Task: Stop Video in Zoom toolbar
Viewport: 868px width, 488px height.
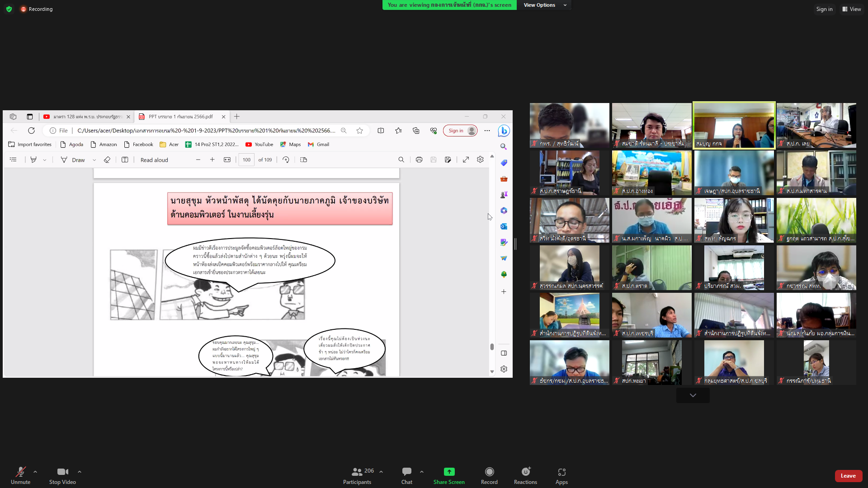Action: click(x=62, y=476)
